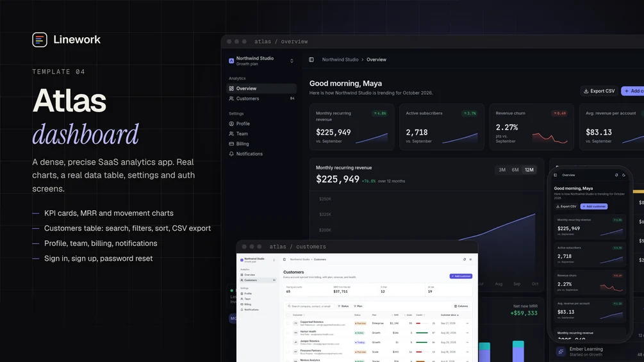Click the Monthly recurring revenue KPI card
Image resolution: width=644 pixels, height=362 pixels.
coord(352,127)
